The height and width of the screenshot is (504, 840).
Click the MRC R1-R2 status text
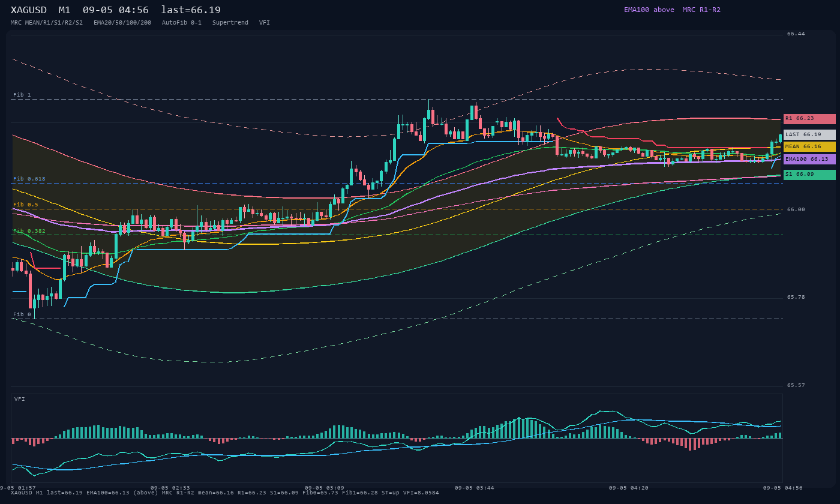[701, 10]
